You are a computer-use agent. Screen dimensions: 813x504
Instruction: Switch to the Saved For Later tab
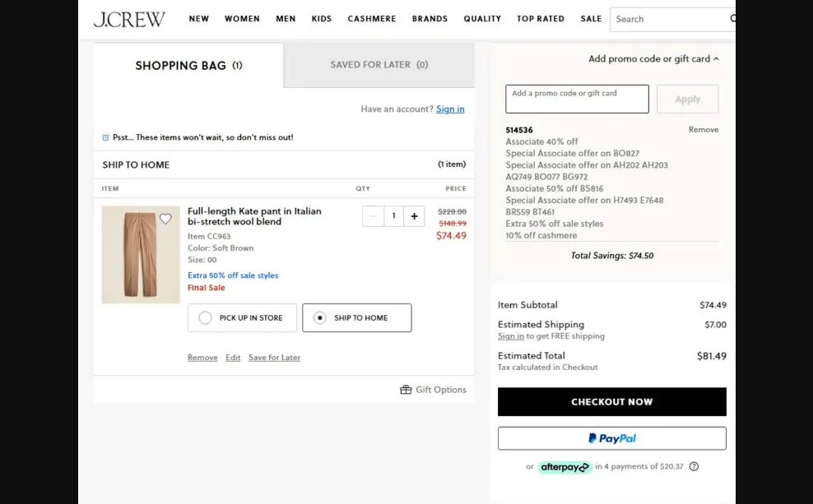tap(379, 65)
